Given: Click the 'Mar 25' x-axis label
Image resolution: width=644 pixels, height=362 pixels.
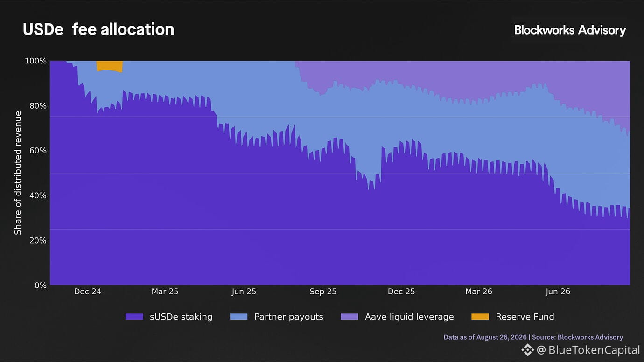Looking at the screenshot, I should coord(165,292).
